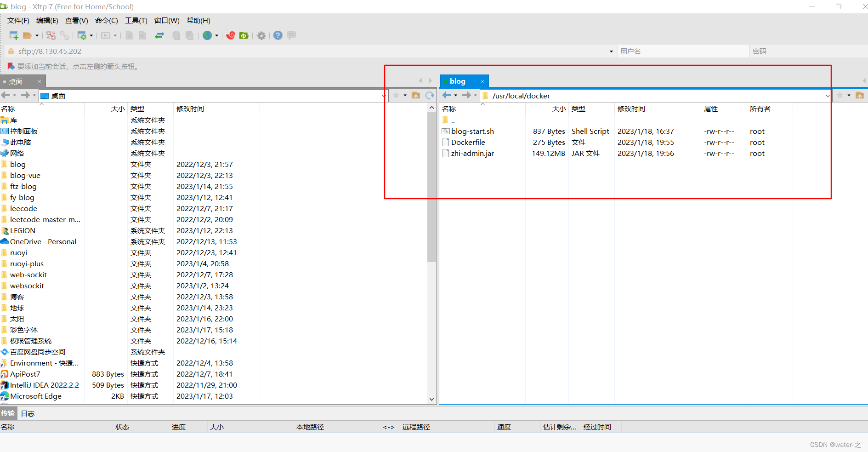This screenshot has width=868, height=452.
Task: Go forward in the remote pane
Action: 466,95
